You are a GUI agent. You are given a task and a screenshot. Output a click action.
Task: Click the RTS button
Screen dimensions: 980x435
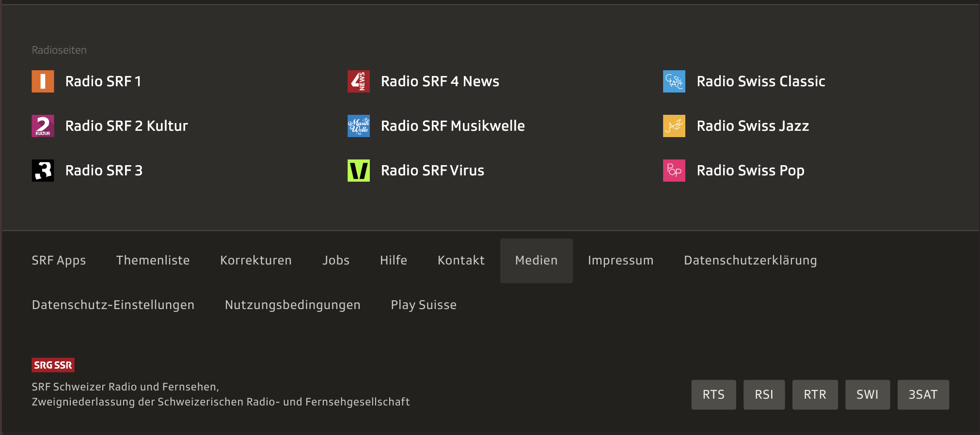pos(713,395)
